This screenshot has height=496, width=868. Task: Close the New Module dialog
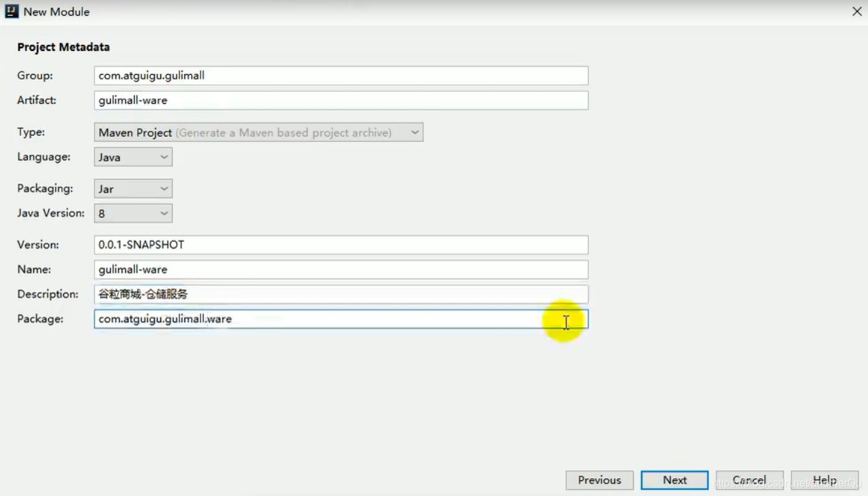[x=856, y=12]
